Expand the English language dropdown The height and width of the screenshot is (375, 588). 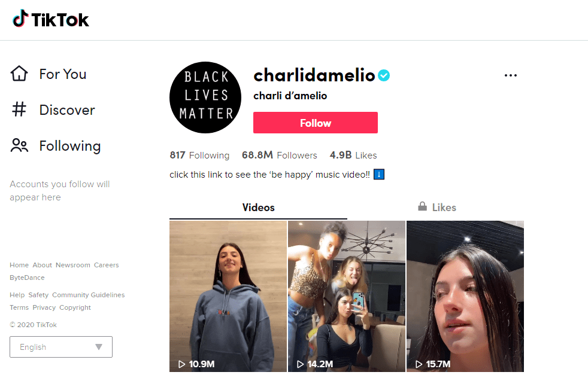pyautogui.click(x=61, y=347)
